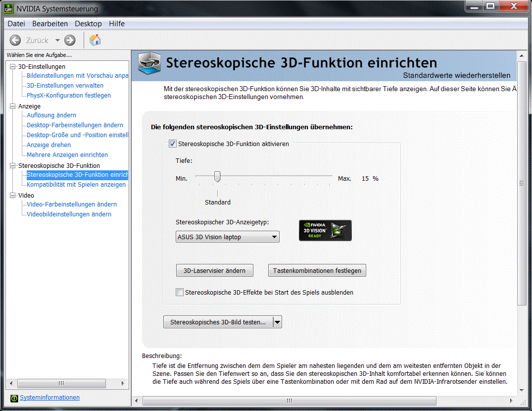Click the task tree horizontal scrollbar thumb
The image size is (532, 411).
click(61, 383)
